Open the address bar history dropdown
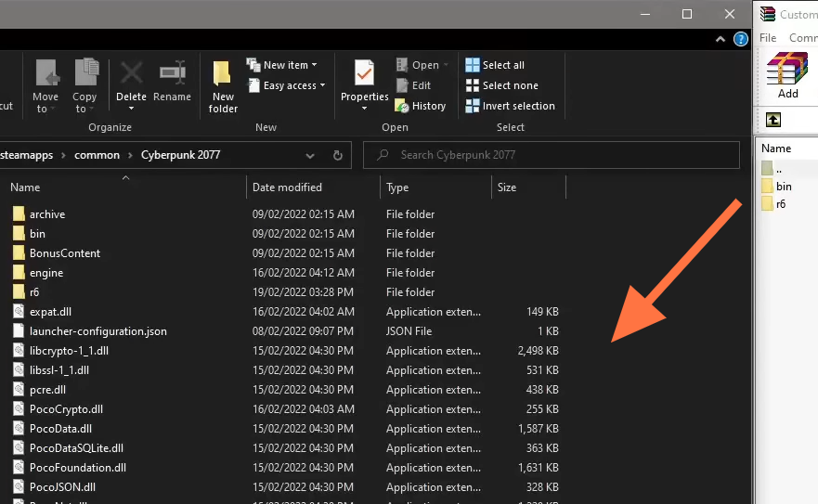 coord(310,156)
